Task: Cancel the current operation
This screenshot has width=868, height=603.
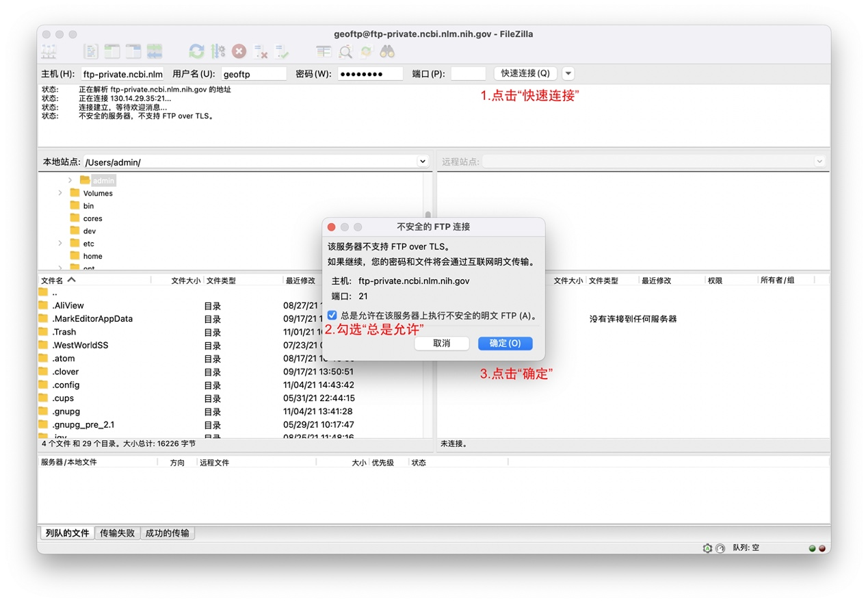Action: [239, 51]
